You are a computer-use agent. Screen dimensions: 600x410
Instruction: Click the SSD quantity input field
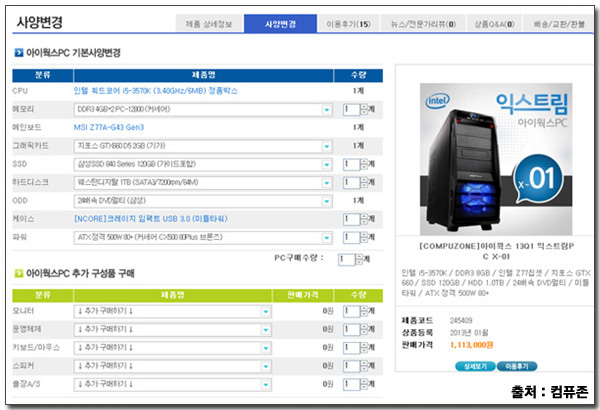click(x=351, y=164)
